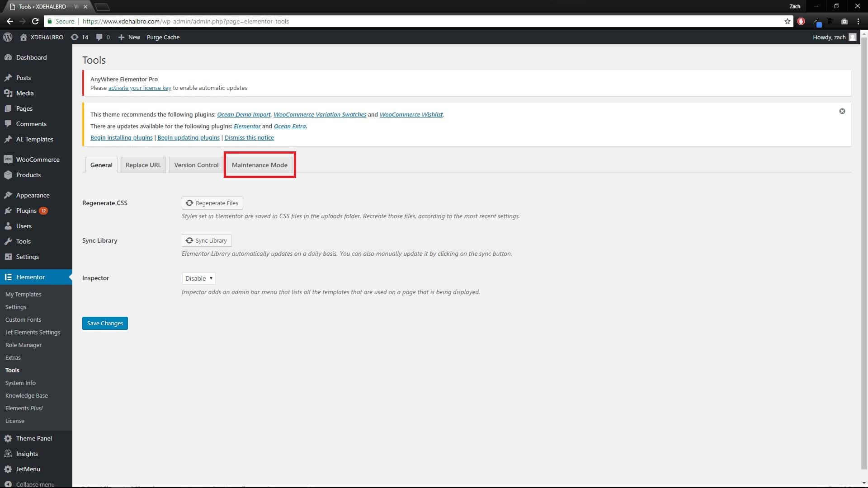Click Purge Cache in admin bar

163,37
